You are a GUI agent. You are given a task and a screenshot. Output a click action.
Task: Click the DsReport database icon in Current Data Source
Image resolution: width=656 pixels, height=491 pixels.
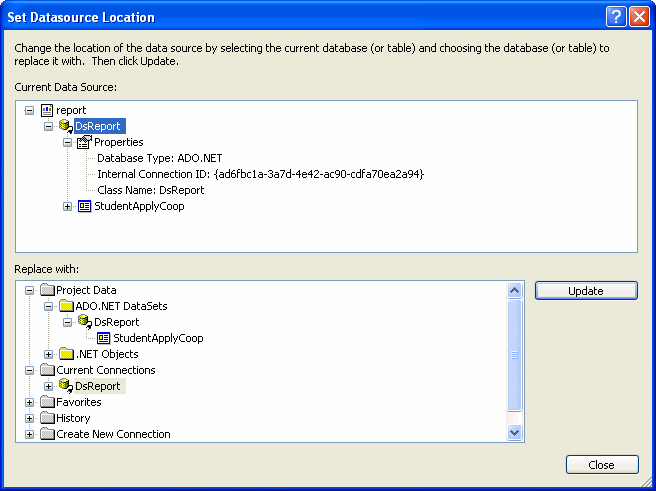tap(65, 126)
